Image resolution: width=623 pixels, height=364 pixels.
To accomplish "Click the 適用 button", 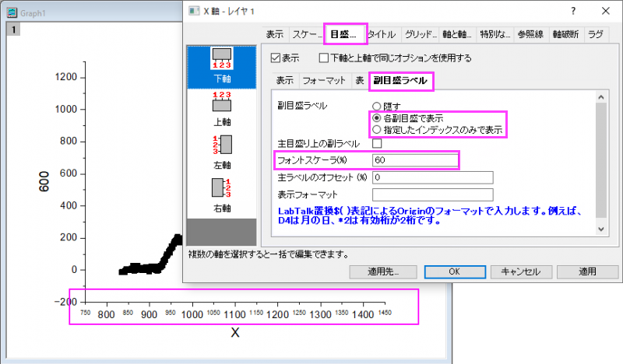I will tap(587, 272).
